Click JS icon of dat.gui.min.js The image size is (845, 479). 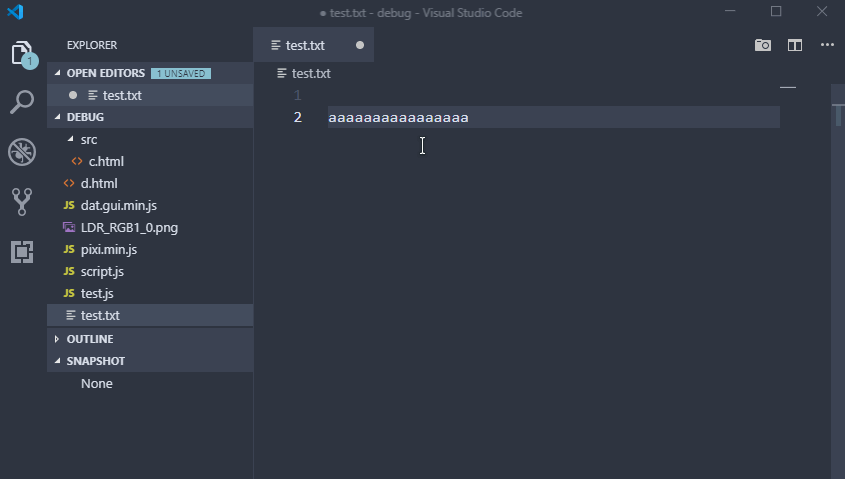click(x=69, y=205)
